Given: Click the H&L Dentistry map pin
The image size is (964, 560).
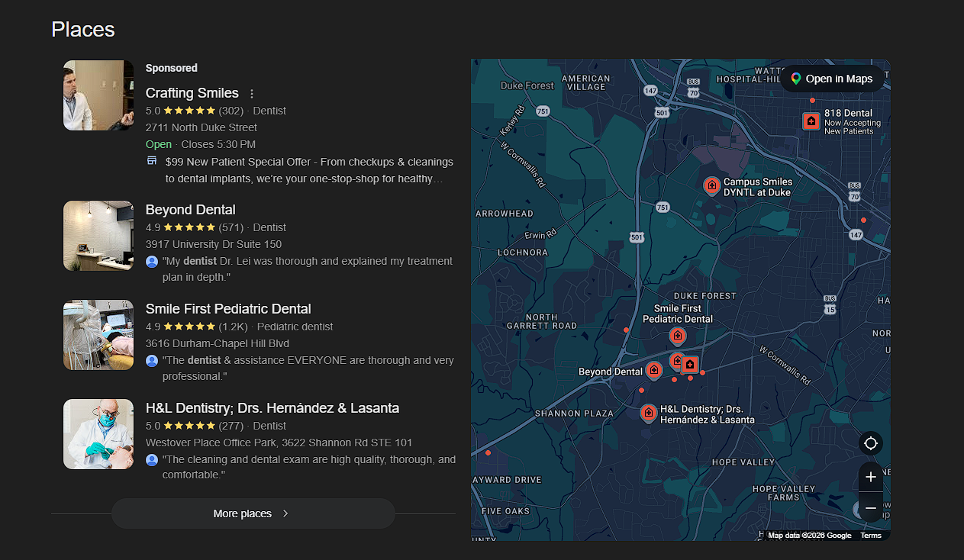Looking at the screenshot, I should (649, 414).
